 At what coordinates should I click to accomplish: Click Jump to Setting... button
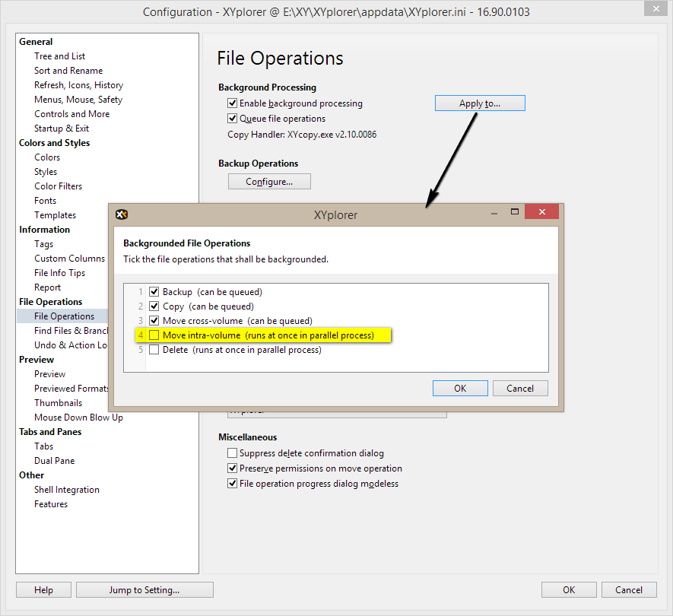pos(144,589)
